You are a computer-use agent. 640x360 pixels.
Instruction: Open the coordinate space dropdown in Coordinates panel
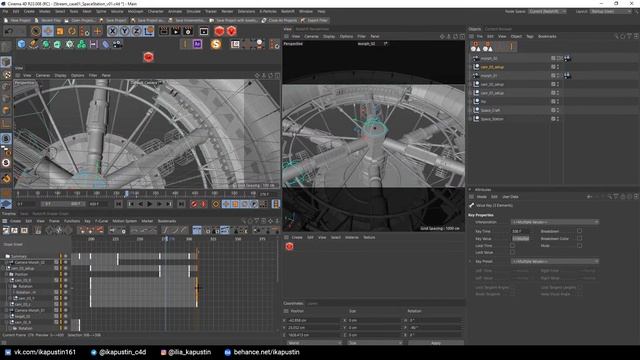click(x=314, y=343)
